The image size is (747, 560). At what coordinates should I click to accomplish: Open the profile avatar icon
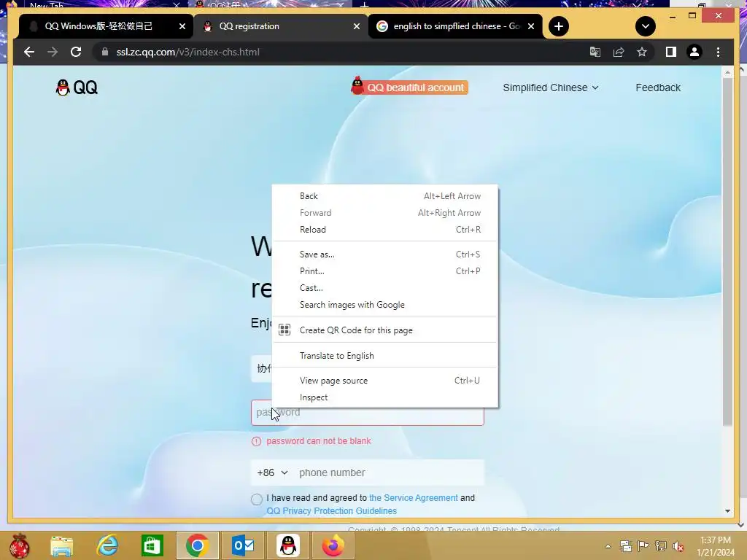694,52
